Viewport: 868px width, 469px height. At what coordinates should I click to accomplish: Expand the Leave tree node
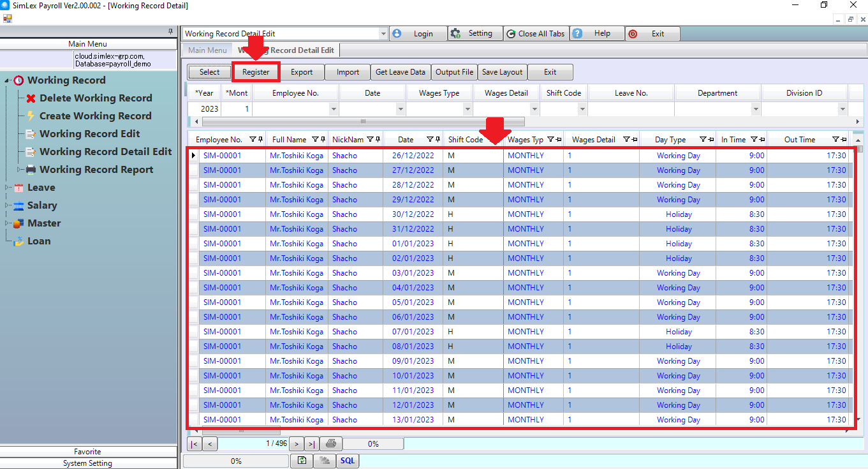tap(8, 188)
